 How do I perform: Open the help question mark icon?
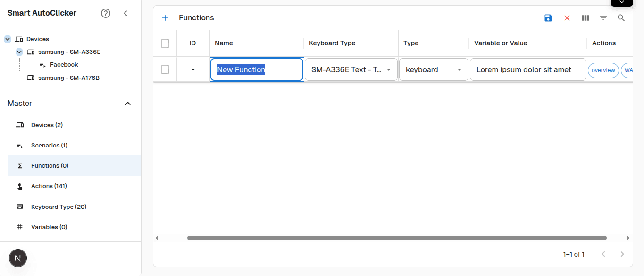point(105,13)
